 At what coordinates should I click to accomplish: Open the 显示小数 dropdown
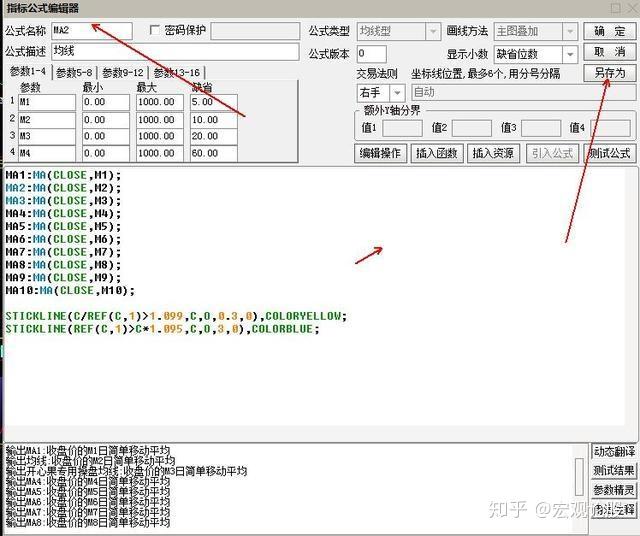click(x=570, y=54)
